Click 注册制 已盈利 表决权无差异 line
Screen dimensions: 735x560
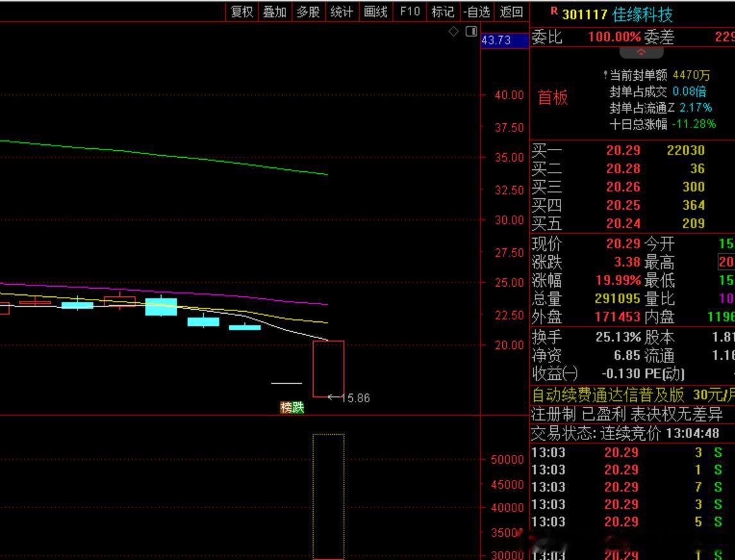click(627, 414)
